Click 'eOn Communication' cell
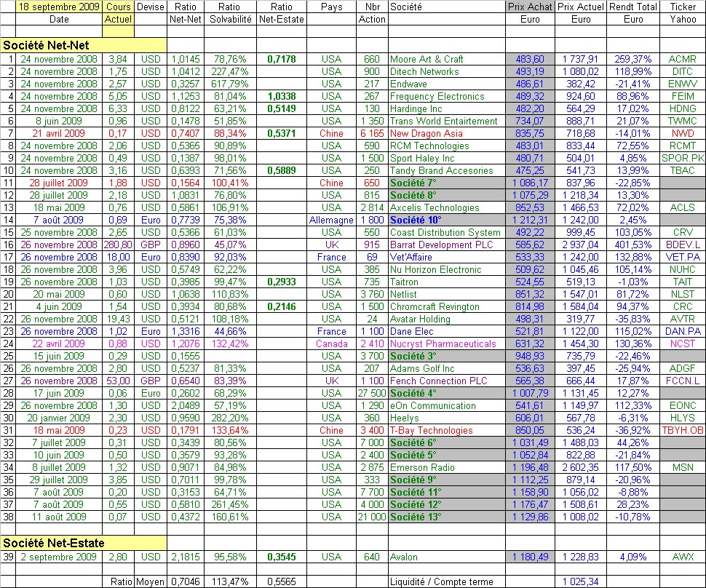 pyautogui.click(x=447, y=405)
